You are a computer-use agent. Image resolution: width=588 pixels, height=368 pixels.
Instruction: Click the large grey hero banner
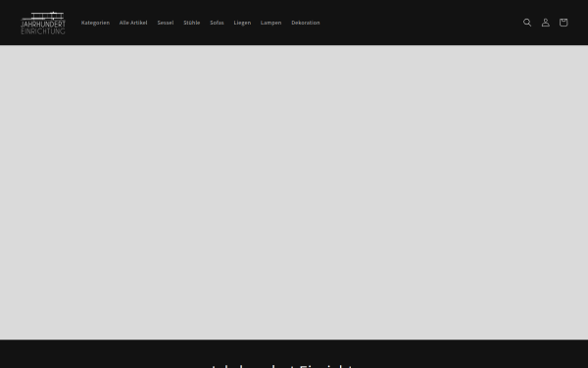pyautogui.click(x=294, y=192)
